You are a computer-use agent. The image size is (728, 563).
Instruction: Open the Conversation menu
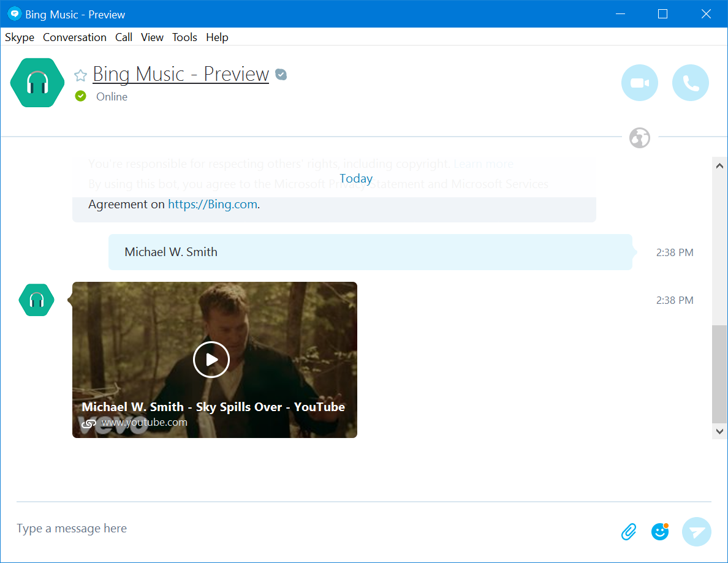click(x=75, y=37)
